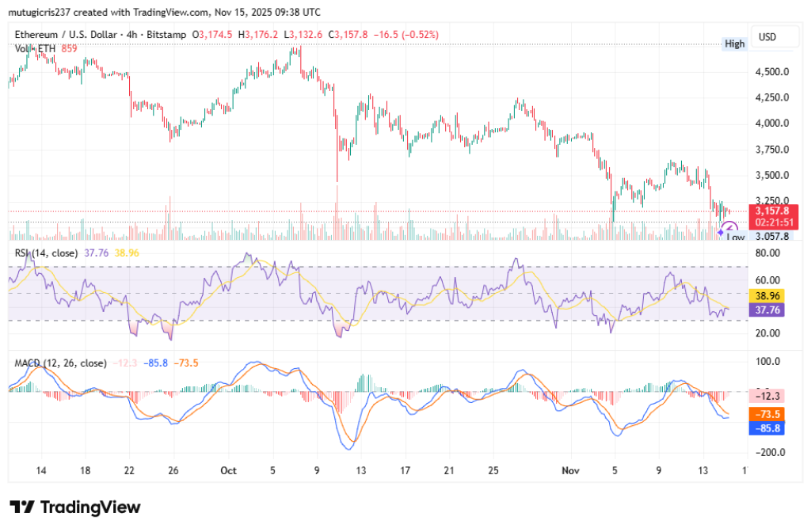
Task: Click the yellow RSI value tag 38.96
Action: tap(767, 294)
